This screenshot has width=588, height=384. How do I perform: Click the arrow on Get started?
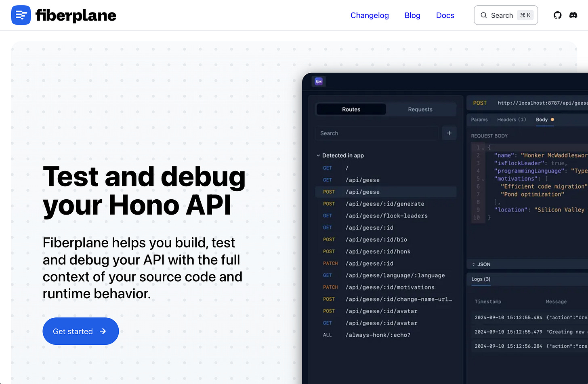(x=103, y=331)
